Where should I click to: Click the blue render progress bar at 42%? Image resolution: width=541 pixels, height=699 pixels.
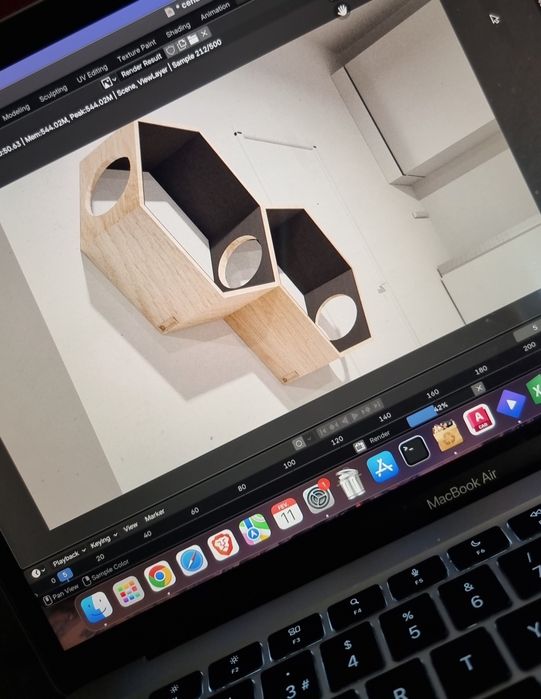point(422,415)
